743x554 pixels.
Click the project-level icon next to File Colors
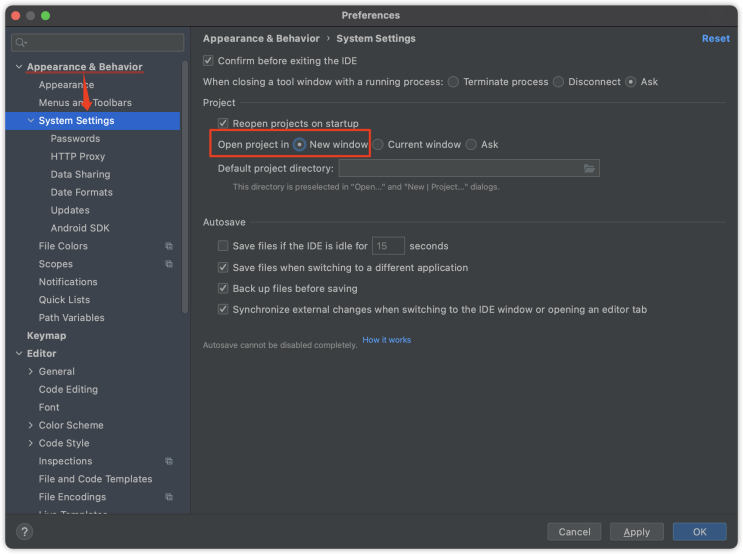[169, 246]
